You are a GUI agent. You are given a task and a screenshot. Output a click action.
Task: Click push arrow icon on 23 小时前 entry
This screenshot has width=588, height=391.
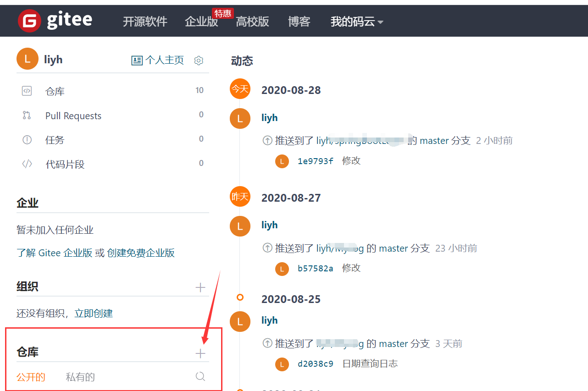click(x=267, y=248)
